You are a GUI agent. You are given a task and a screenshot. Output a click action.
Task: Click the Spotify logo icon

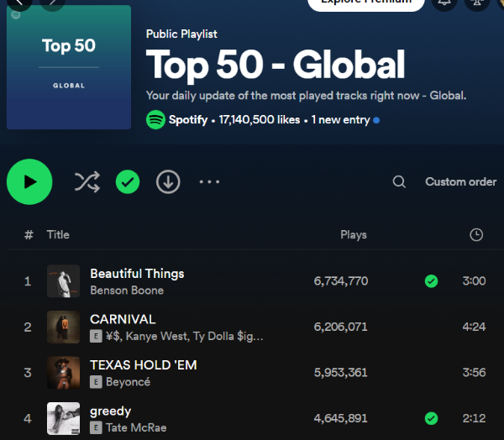pyautogui.click(x=155, y=120)
